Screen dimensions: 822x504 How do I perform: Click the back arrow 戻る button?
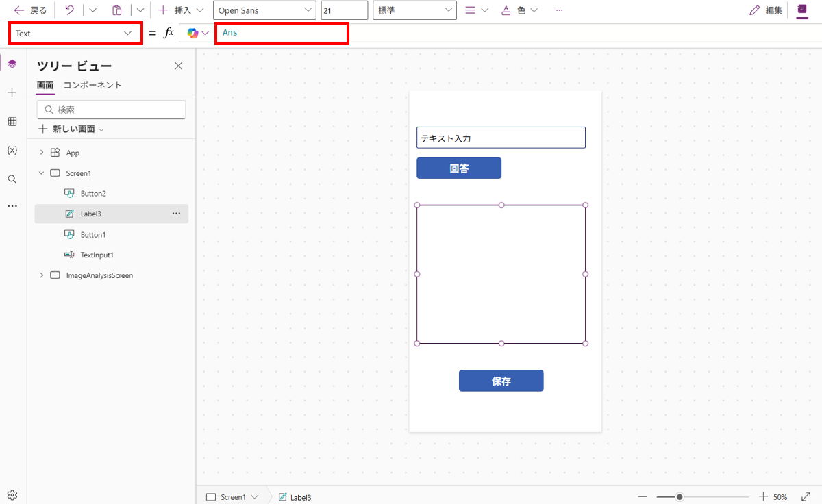click(x=30, y=10)
